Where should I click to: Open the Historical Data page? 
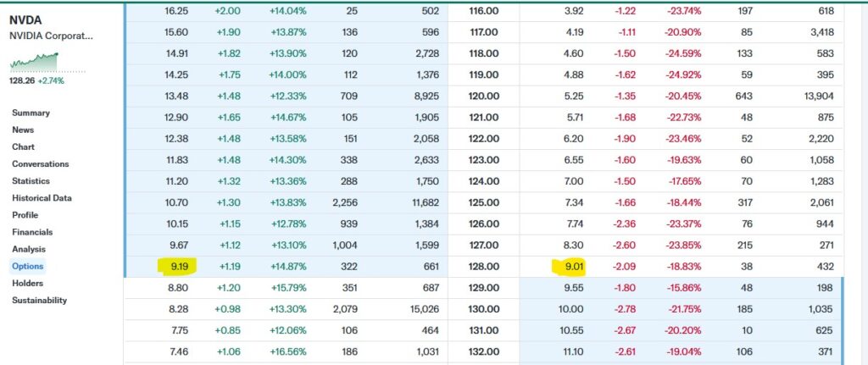pyautogui.click(x=42, y=197)
